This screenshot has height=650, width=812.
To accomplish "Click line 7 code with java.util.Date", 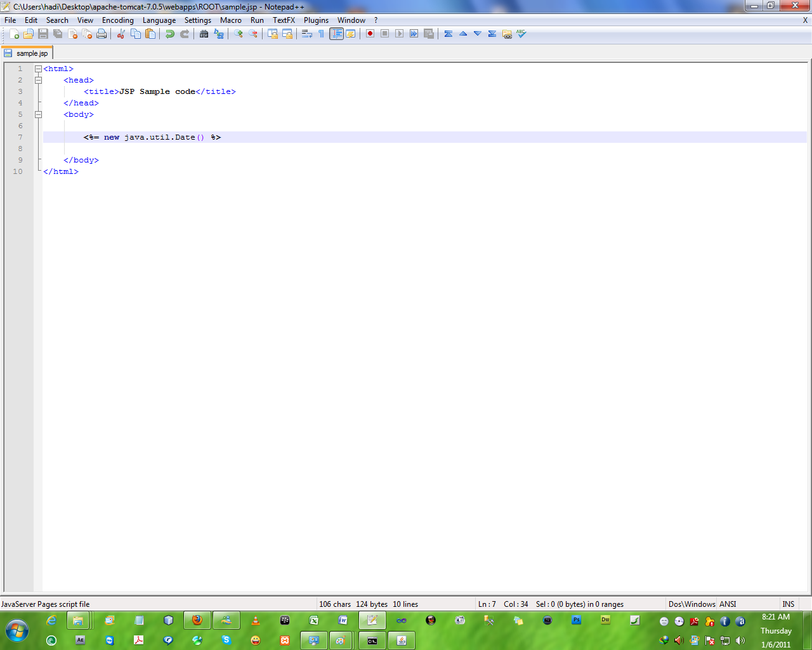I will (152, 137).
